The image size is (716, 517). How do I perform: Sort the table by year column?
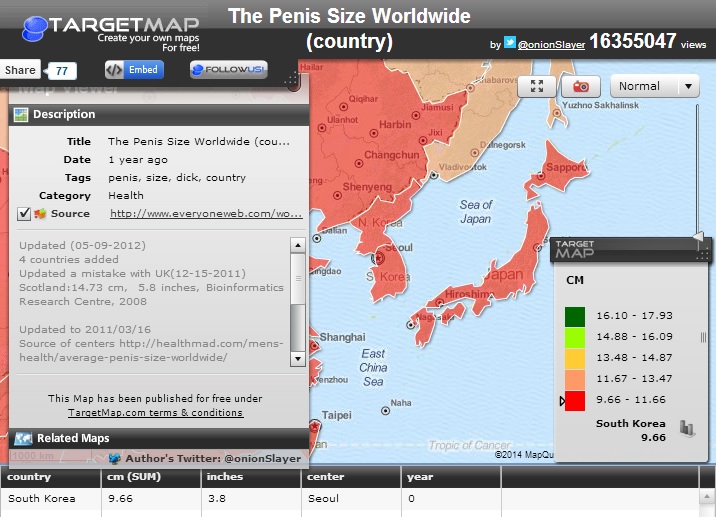pos(451,477)
